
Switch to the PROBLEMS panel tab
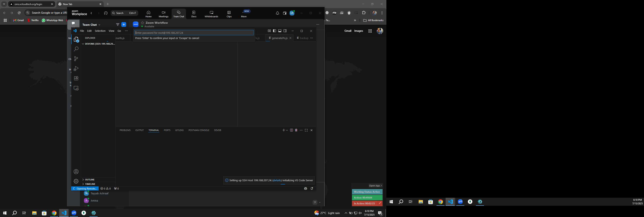tap(125, 130)
